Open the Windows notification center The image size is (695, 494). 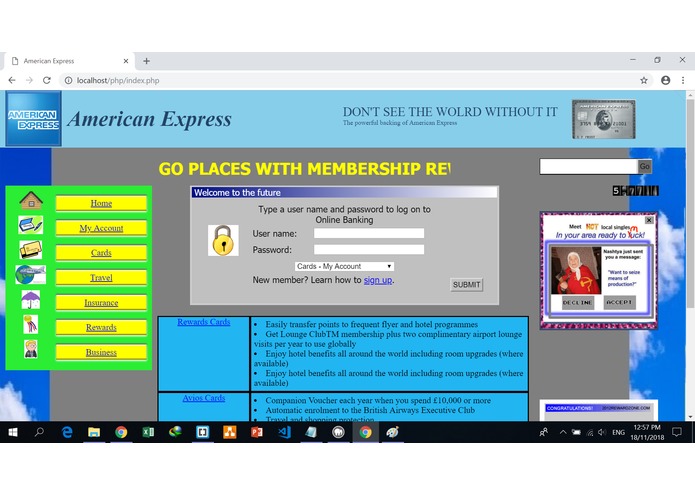pos(676,432)
